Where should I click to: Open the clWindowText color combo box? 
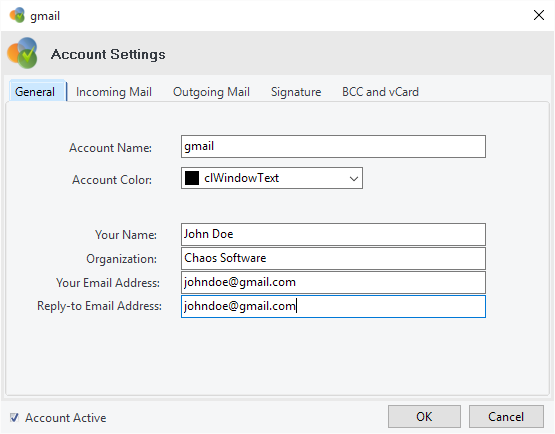click(272, 178)
